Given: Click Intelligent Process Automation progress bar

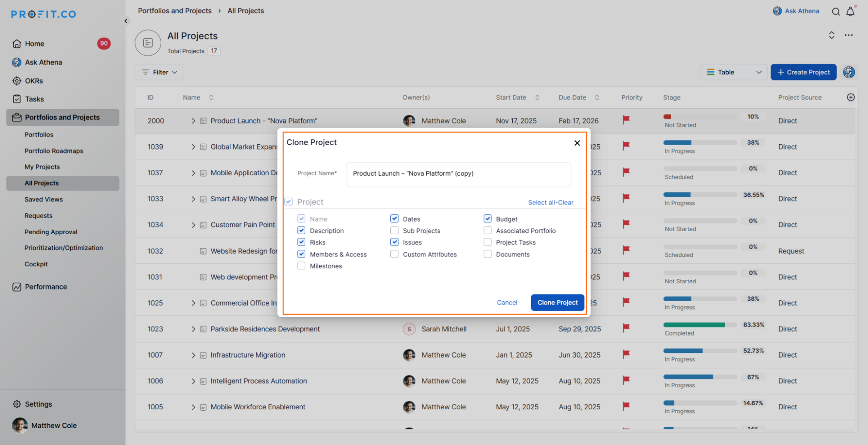Looking at the screenshot, I should [x=700, y=377].
